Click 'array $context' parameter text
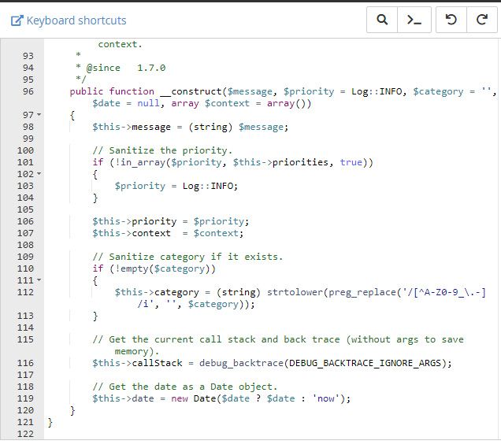The height and width of the screenshot is (448, 501). [210, 103]
